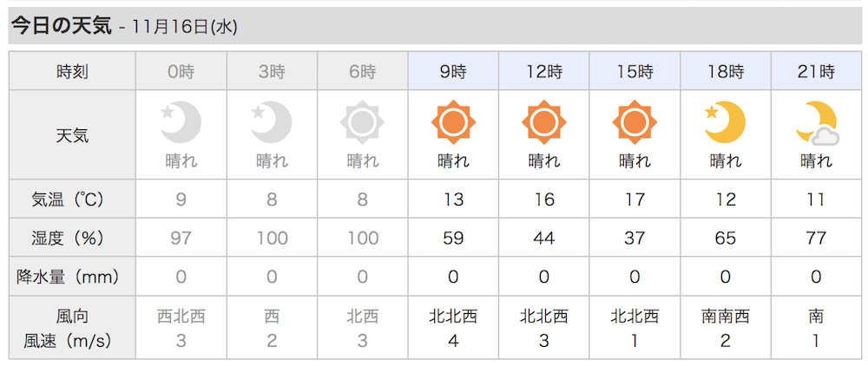Select the grey sun icon for 6時
The height and width of the screenshot is (366, 868).
(x=362, y=122)
